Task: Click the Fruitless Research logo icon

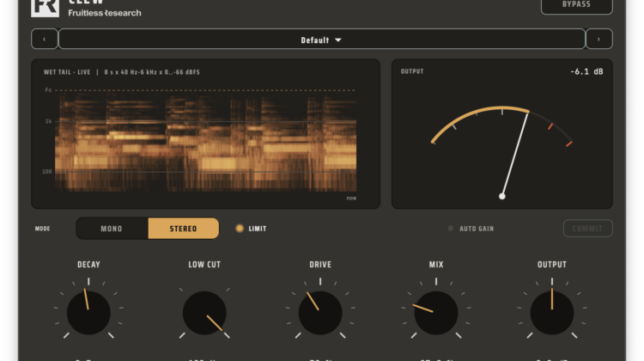Action: (x=45, y=8)
